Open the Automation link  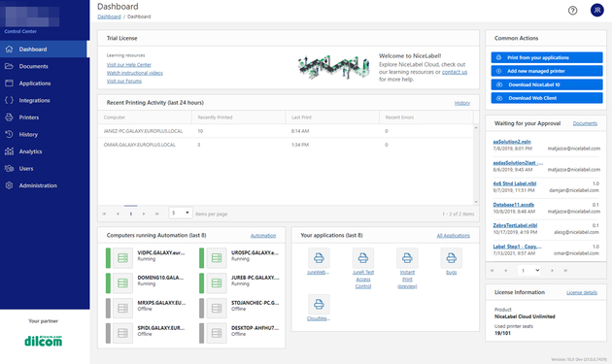click(x=263, y=236)
